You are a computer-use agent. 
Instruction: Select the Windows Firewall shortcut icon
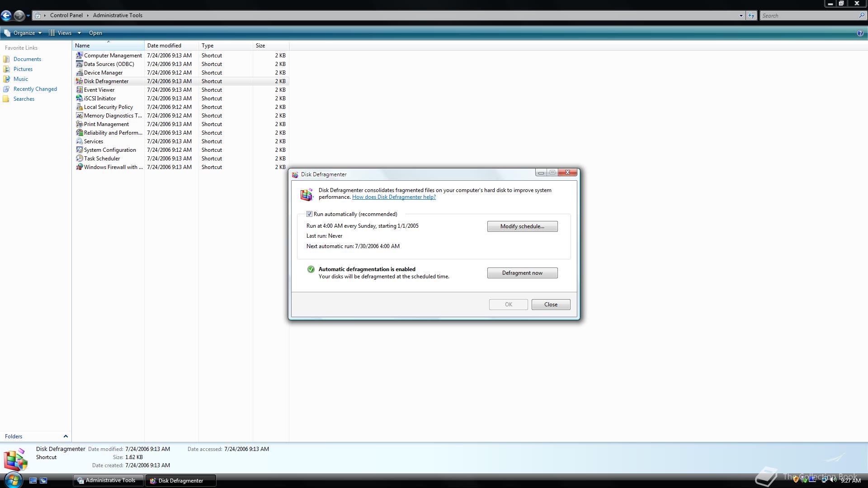pyautogui.click(x=79, y=167)
